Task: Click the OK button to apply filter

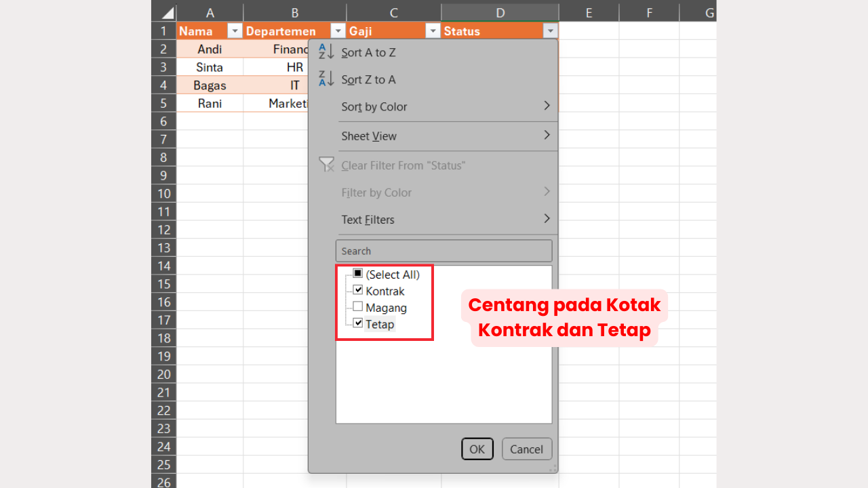Action: [477, 449]
